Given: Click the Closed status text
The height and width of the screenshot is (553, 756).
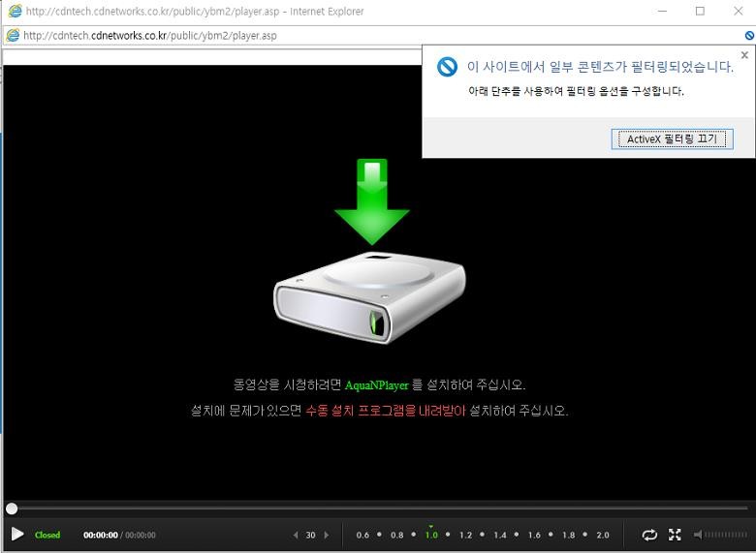Looking at the screenshot, I should coord(47,535).
